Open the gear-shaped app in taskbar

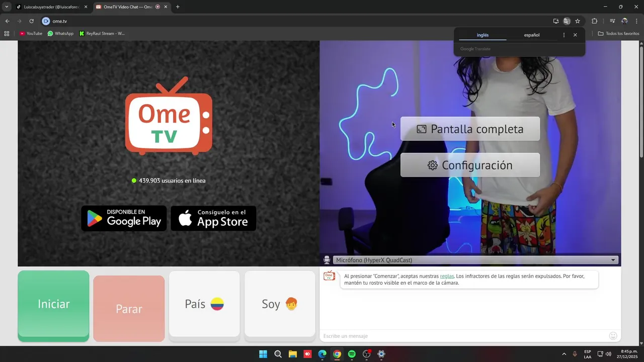(381, 354)
